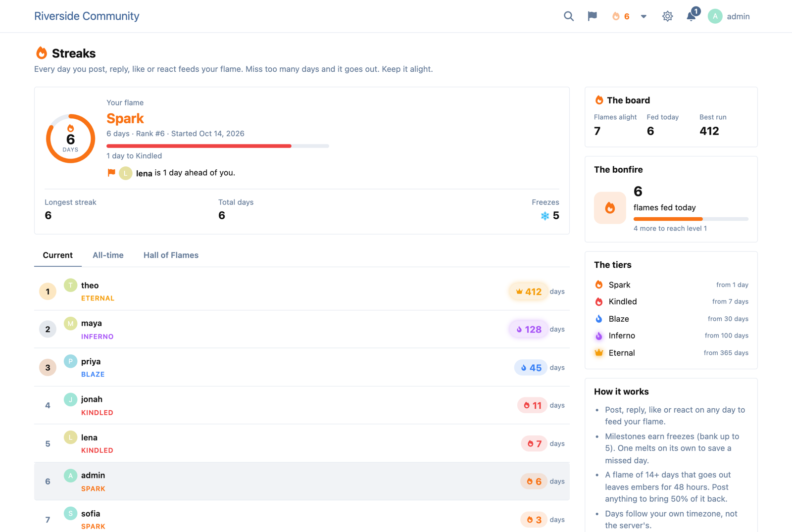
Task: Expand the dropdown caret beside streak counter
Action: click(643, 16)
